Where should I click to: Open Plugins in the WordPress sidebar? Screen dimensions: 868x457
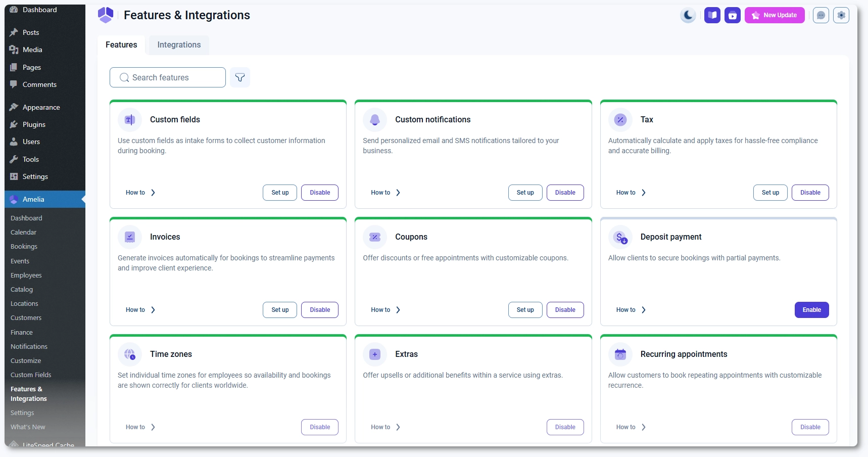[34, 124]
